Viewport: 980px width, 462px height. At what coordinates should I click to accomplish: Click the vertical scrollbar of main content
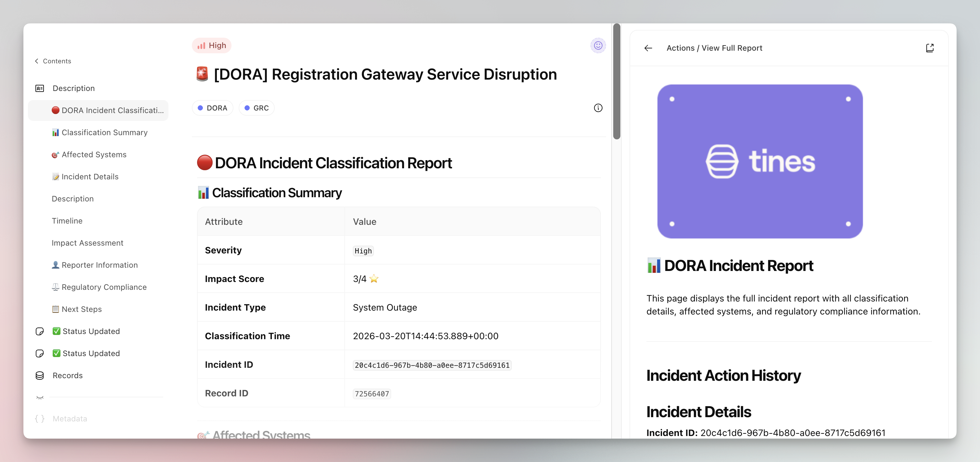point(617,82)
